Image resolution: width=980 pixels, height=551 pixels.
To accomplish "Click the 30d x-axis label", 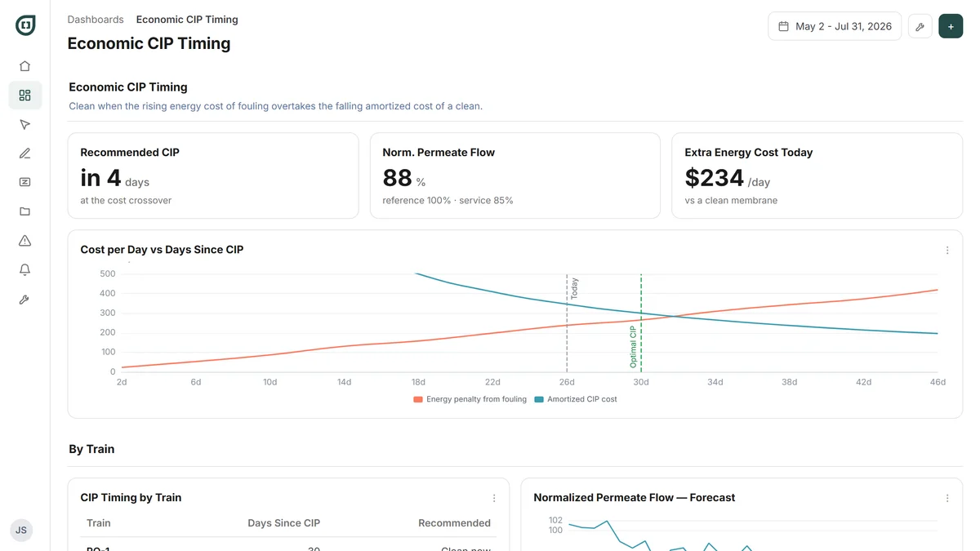I will click(641, 382).
